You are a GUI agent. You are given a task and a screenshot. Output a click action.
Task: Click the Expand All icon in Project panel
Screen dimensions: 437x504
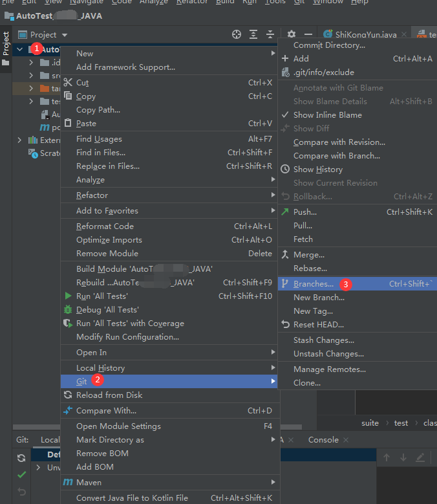[x=253, y=34]
